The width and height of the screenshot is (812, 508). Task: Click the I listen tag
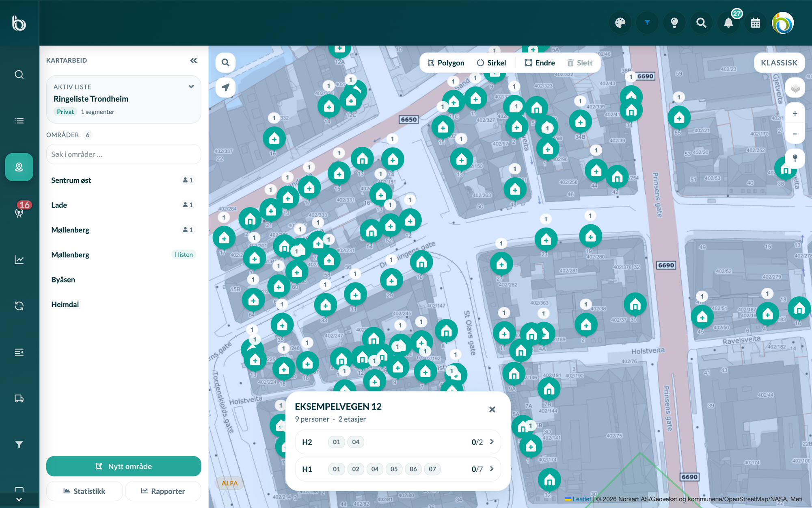(184, 254)
